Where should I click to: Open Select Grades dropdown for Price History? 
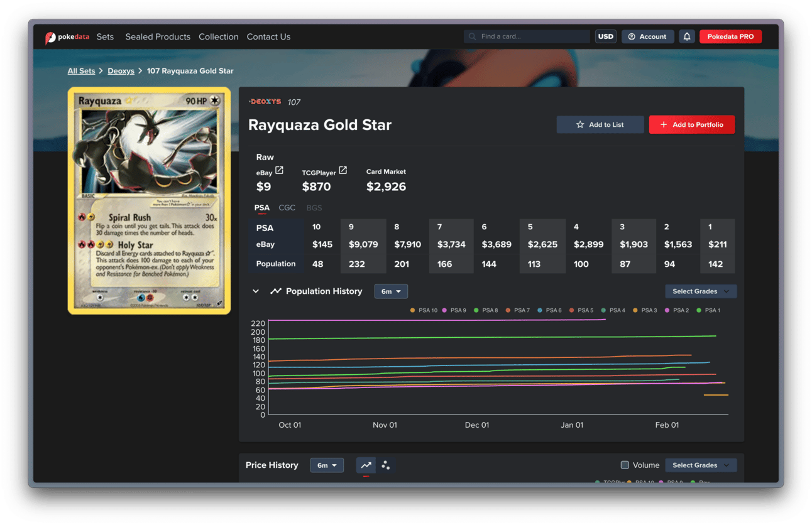[701, 465]
